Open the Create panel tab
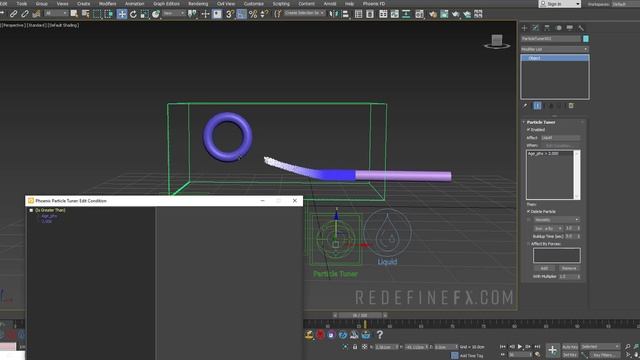The width and height of the screenshot is (640, 360). 524,28
